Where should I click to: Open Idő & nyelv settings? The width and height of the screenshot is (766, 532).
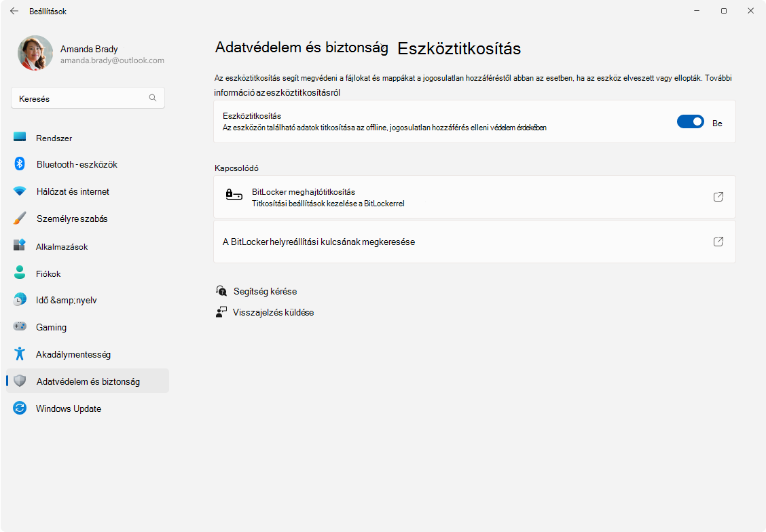pos(88,300)
